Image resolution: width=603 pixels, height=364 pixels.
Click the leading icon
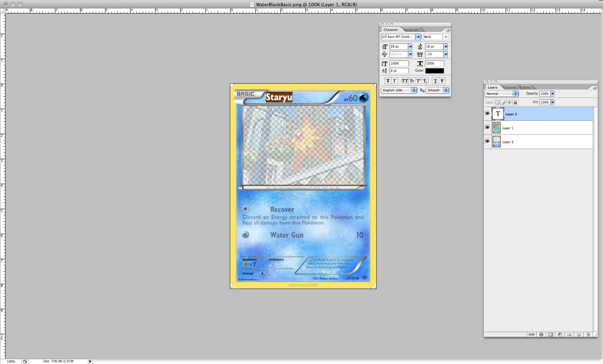click(420, 47)
